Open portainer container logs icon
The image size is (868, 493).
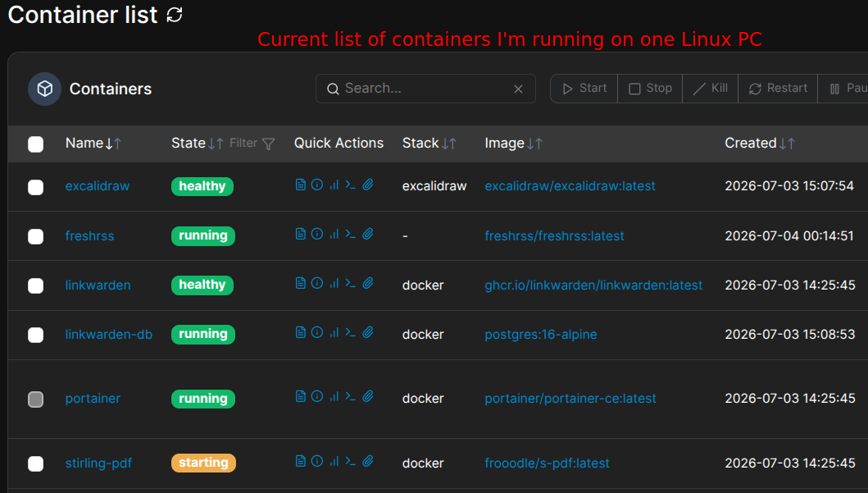click(301, 396)
